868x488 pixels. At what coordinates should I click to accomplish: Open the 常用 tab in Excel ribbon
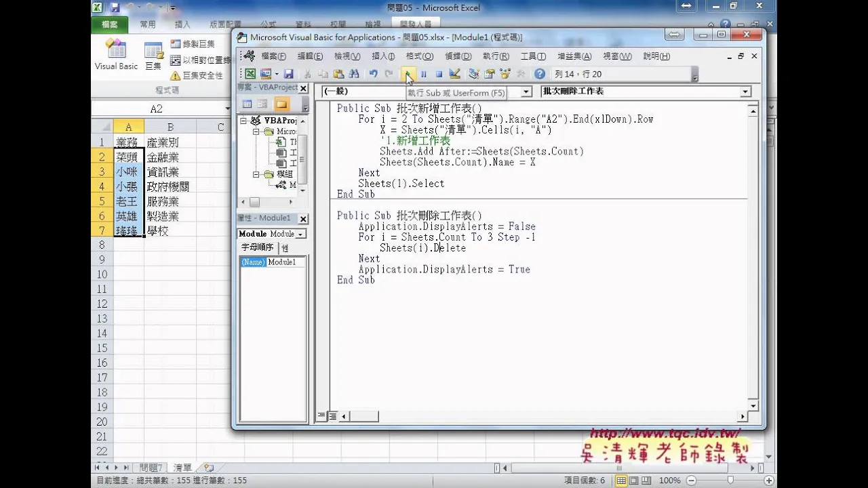148,24
